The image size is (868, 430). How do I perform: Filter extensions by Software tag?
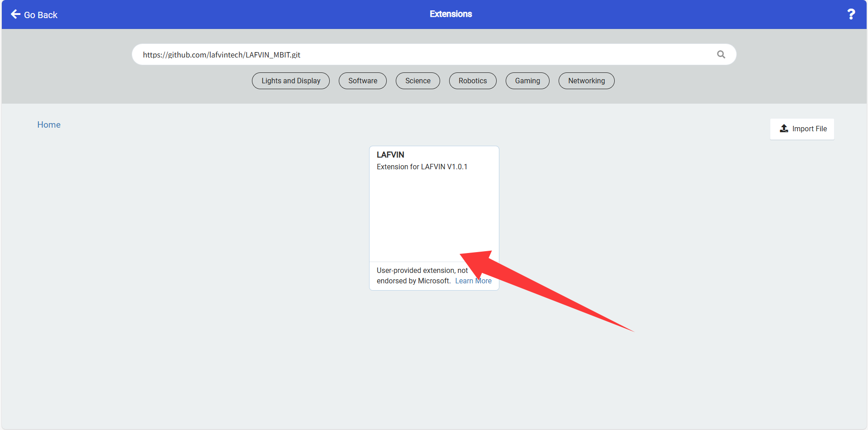coord(363,81)
